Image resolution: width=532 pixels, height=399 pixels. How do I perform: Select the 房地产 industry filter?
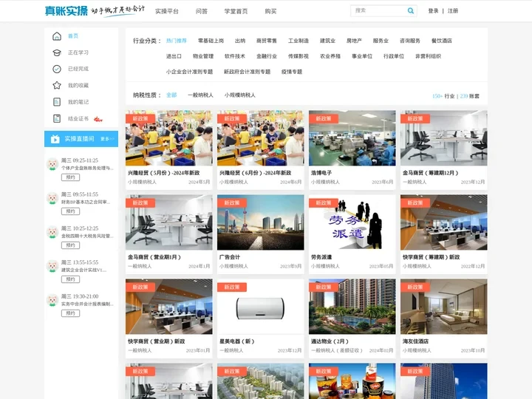[x=354, y=41]
